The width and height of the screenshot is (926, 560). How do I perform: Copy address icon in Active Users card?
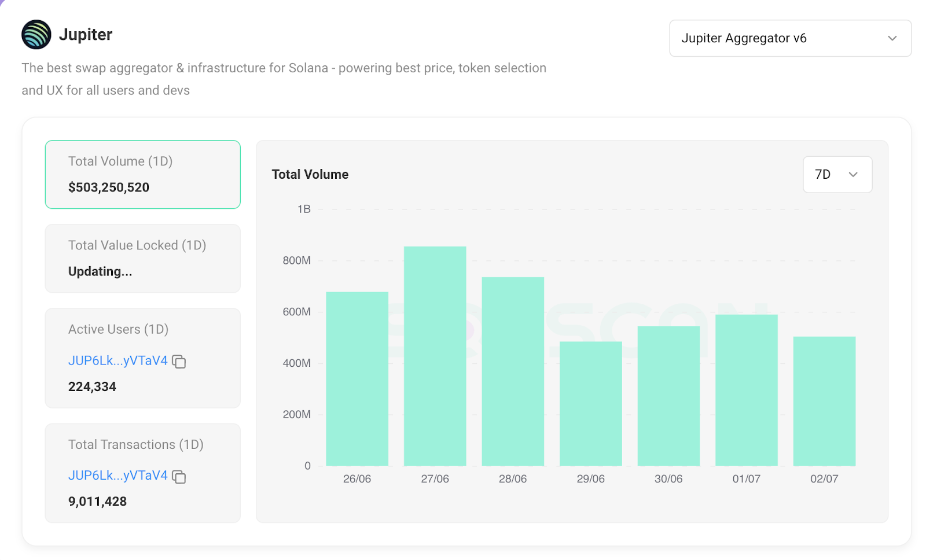coord(179,362)
